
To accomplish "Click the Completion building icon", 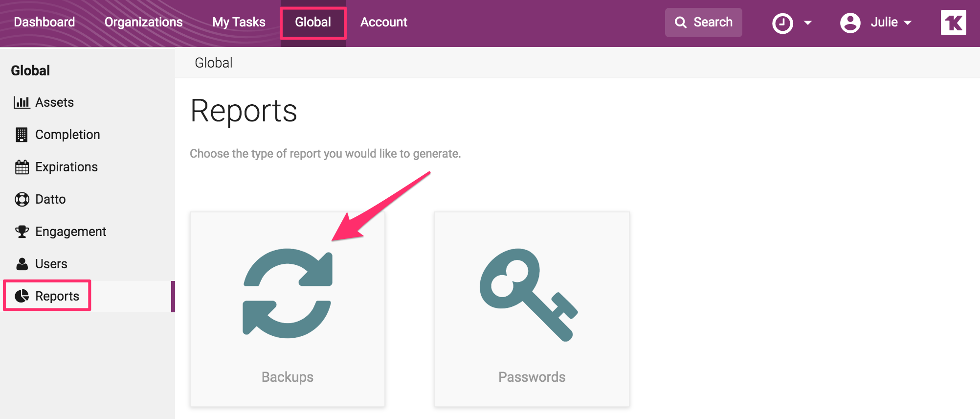I will tap(22, 135).
